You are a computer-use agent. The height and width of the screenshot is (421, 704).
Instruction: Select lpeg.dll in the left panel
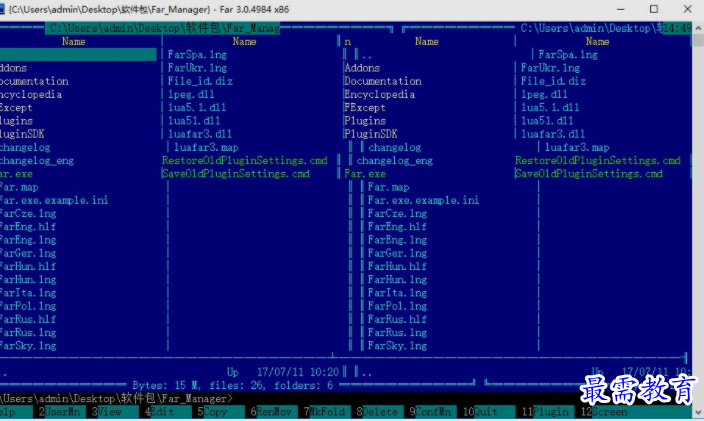[191, 95]
